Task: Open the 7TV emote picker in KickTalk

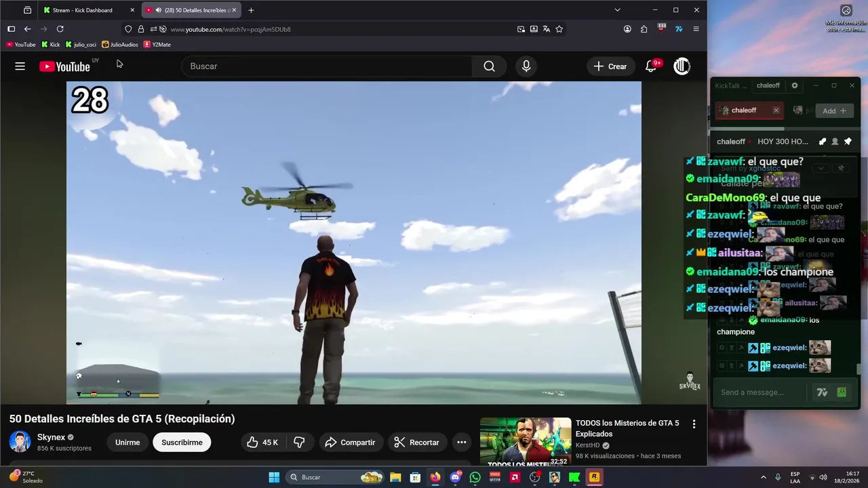Action: coord(822,392)
